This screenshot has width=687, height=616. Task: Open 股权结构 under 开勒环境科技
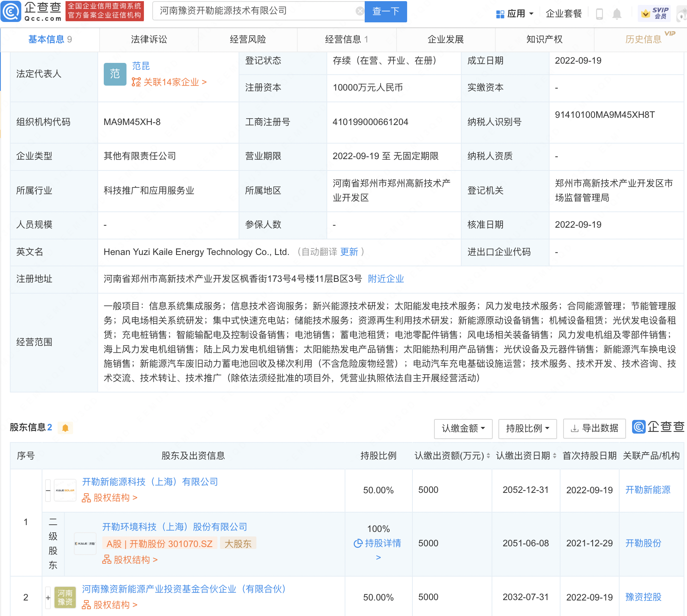click(x=130, y=560)
